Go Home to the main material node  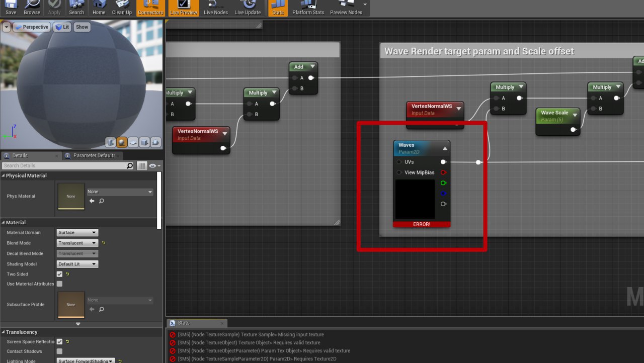99,8
